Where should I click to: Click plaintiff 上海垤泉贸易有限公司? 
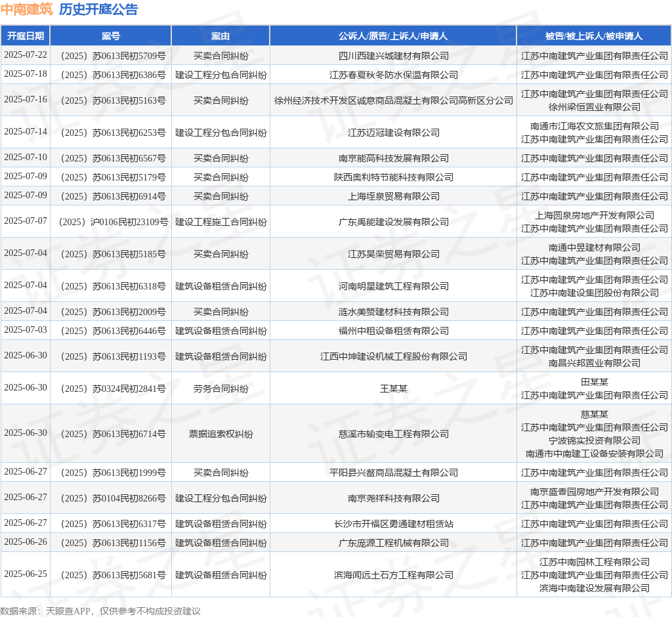click(x=394, y=196)
